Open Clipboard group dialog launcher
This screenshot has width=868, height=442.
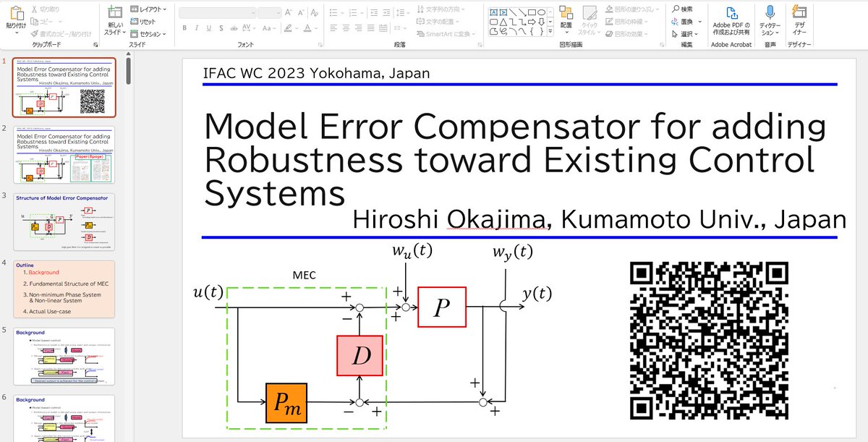coord(95,45)
